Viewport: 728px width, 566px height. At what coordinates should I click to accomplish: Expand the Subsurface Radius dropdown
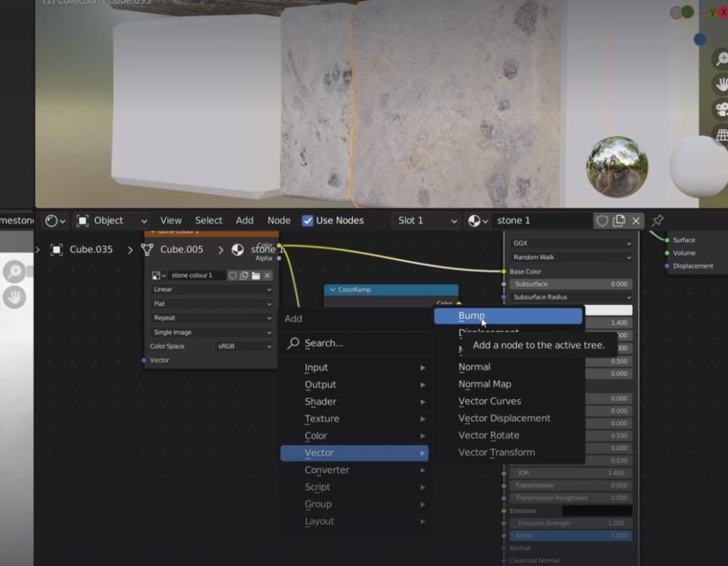571,297
